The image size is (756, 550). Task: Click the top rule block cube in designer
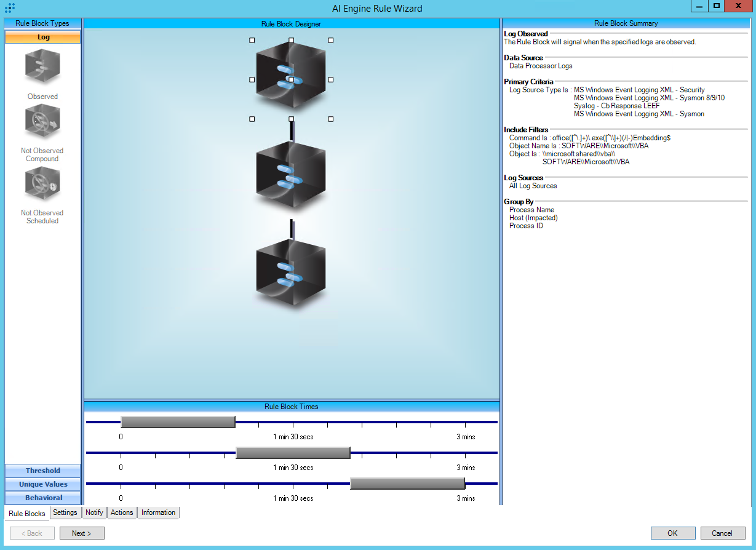coord(290,75)
